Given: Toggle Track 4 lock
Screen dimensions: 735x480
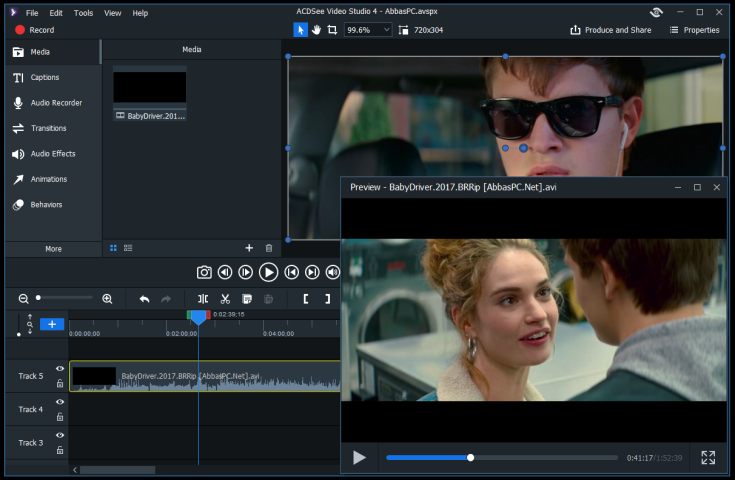Looking at the screenshot, I should pos(60,417).
